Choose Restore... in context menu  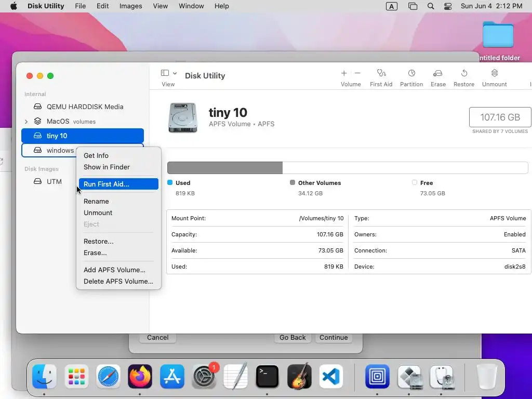[x=118, y=241]
